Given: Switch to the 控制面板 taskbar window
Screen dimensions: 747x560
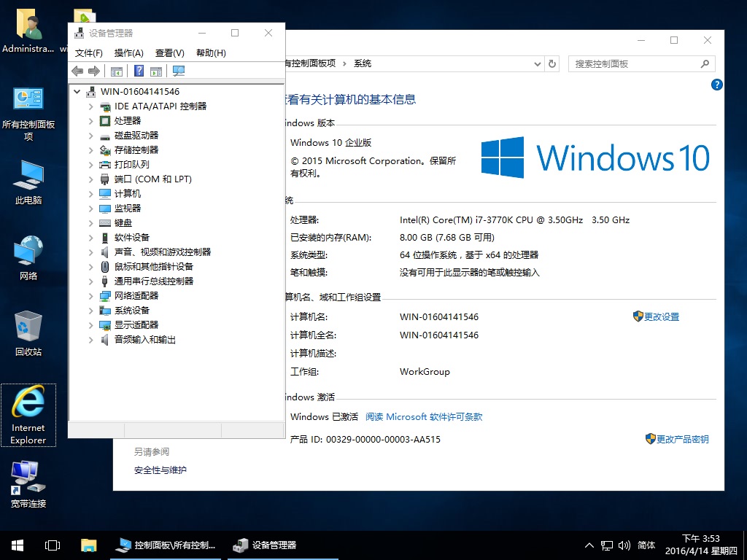Looking at the screenshot, I should tap(166, 545).
